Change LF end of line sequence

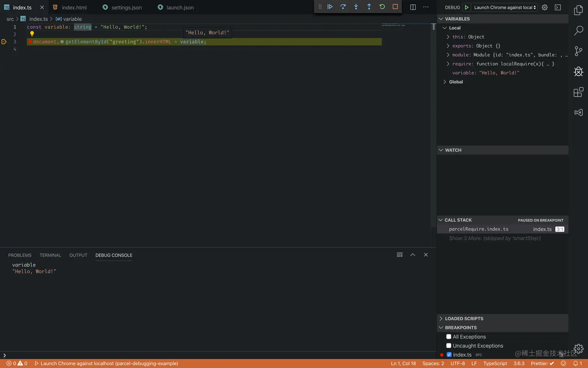coord(474,363)
